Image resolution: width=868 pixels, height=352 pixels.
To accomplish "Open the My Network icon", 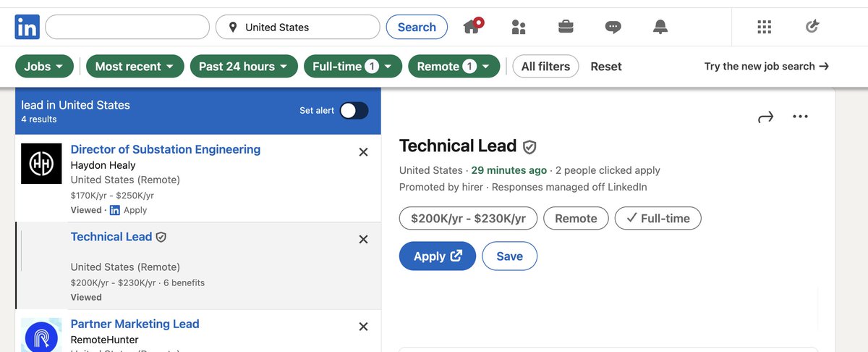I will tap(519, 28).
